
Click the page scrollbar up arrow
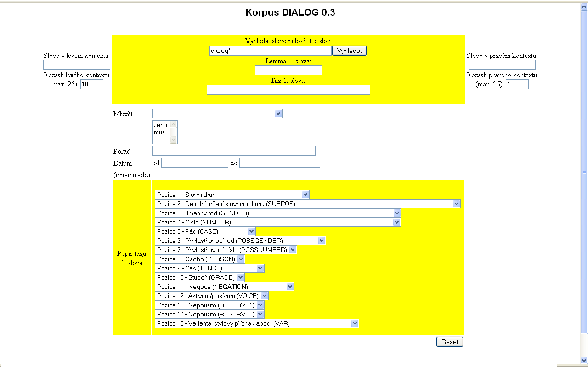coord(584,7)
